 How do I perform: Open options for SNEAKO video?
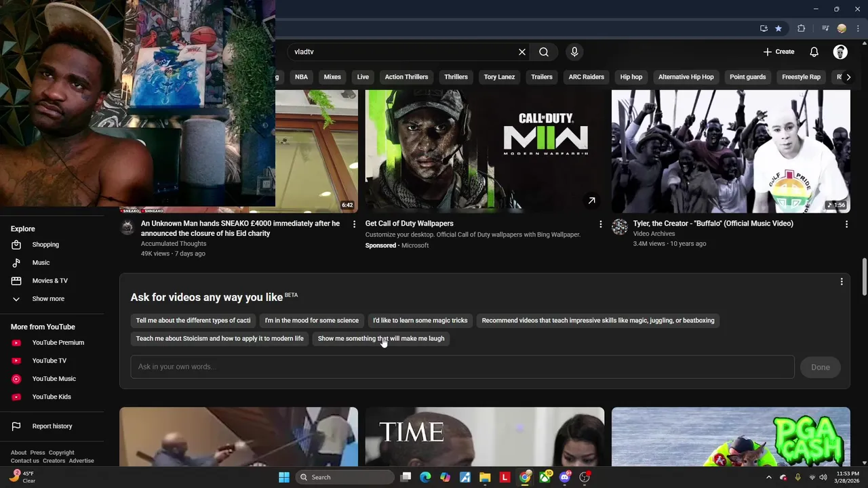tap(353, 224)
